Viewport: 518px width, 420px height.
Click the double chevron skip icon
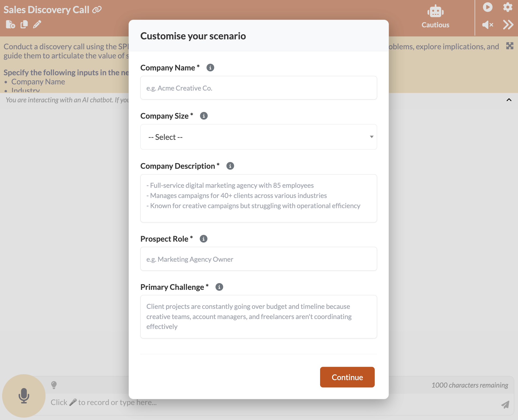click(x=508, y=25)
